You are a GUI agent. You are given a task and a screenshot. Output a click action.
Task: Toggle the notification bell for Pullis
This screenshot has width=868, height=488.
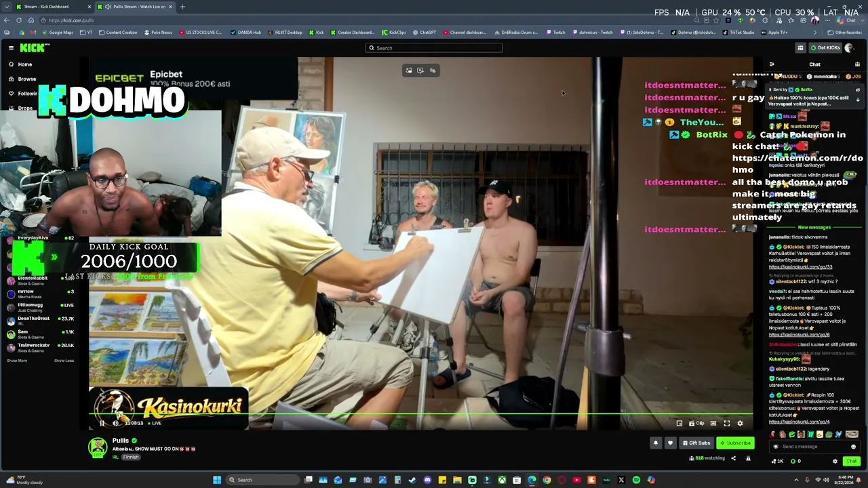click(x=656, y=443)
